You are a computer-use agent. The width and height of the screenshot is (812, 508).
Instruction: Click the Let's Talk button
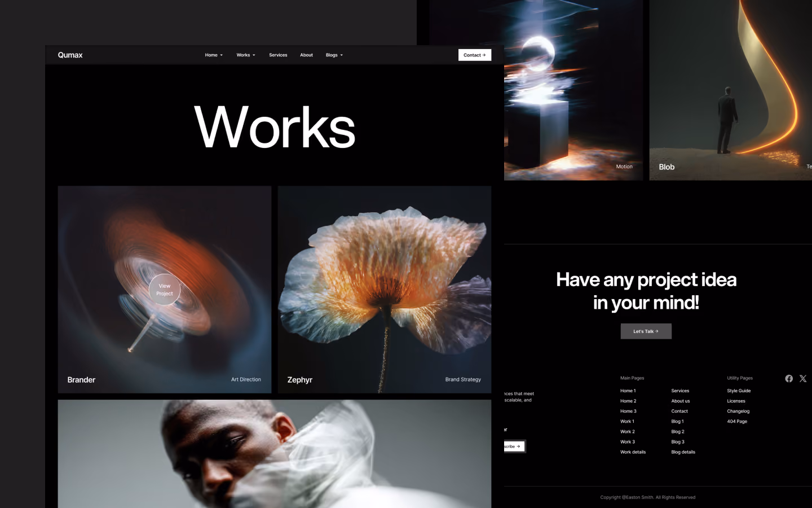click(646, 331)
